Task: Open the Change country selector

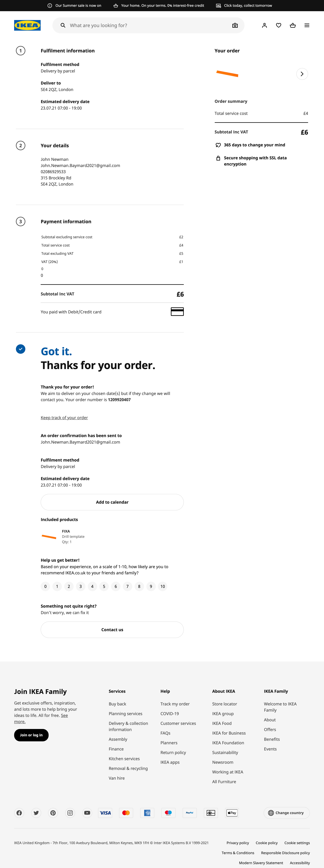Action: click(286, 813)
